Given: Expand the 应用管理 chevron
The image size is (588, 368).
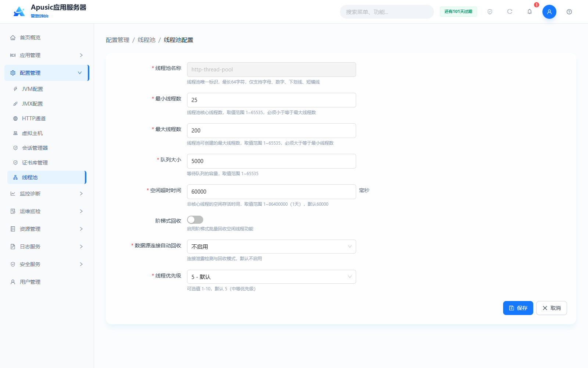Looking at the screenshot, I should [x=81, y=55].
